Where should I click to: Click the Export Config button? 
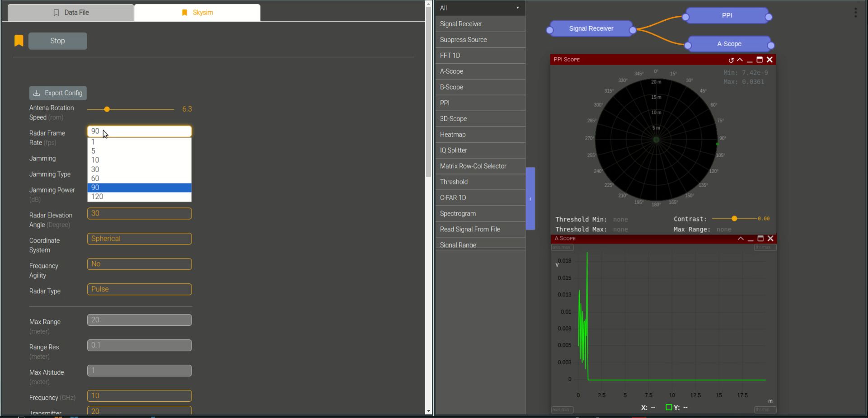[58, 93]
